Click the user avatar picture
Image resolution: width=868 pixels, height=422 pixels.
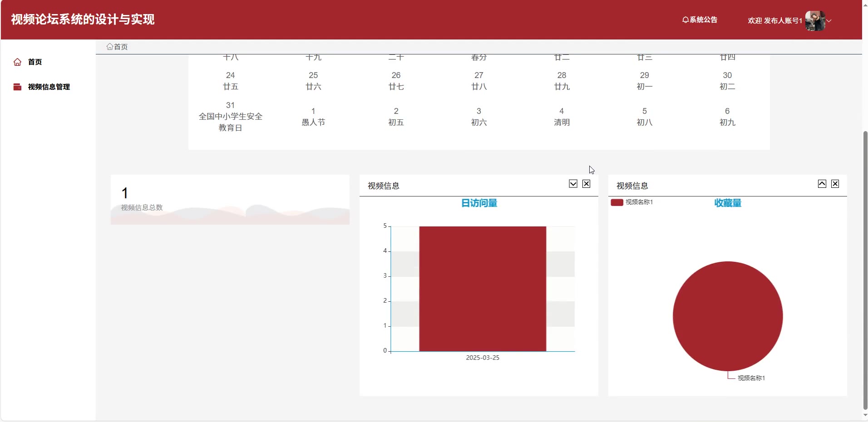(815, 21)
